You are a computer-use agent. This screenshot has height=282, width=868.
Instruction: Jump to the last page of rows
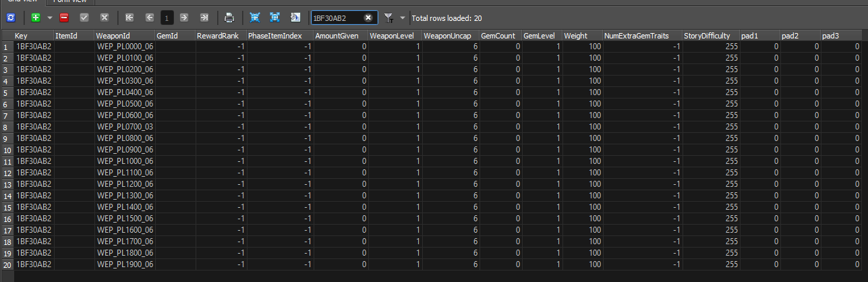pos(204,18)
